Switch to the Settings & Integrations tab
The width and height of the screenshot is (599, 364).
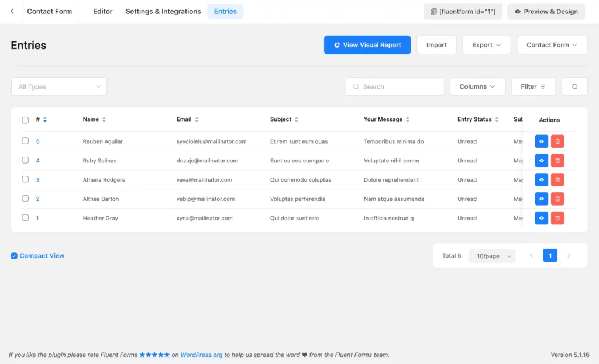point(163,11)
